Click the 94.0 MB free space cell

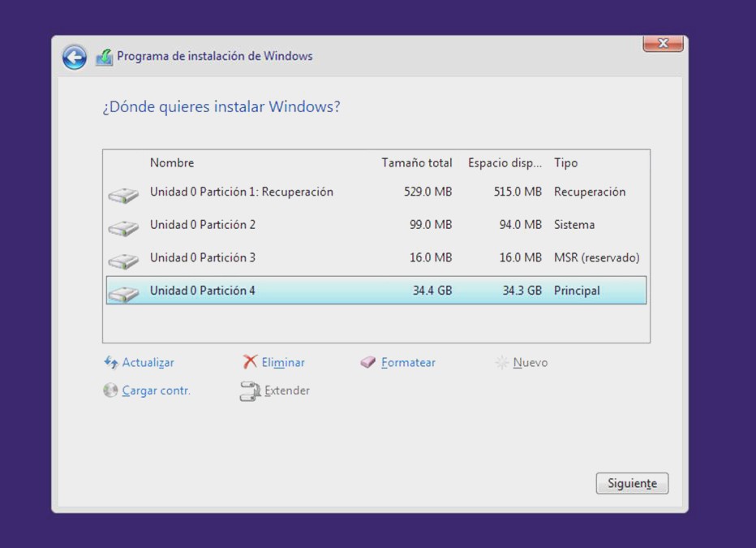pyautogui.click(x=521, y=225)
